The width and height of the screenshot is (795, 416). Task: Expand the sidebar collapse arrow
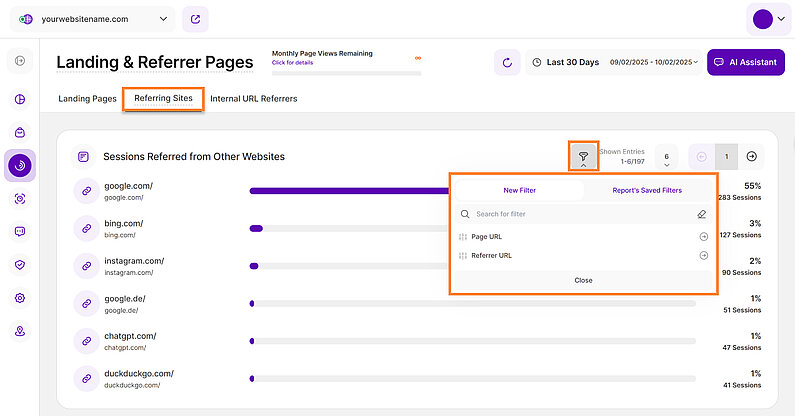[x=20, y=62]
